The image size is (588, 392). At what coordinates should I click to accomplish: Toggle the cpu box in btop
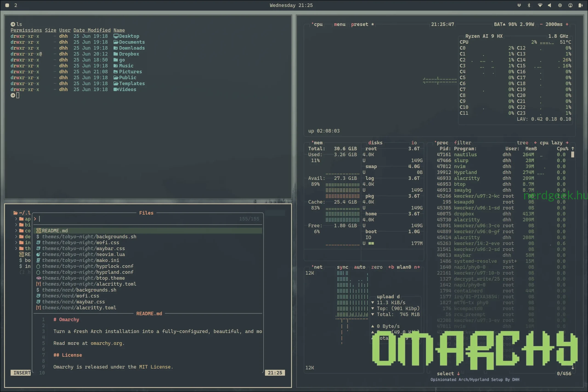tap(317, 24)
